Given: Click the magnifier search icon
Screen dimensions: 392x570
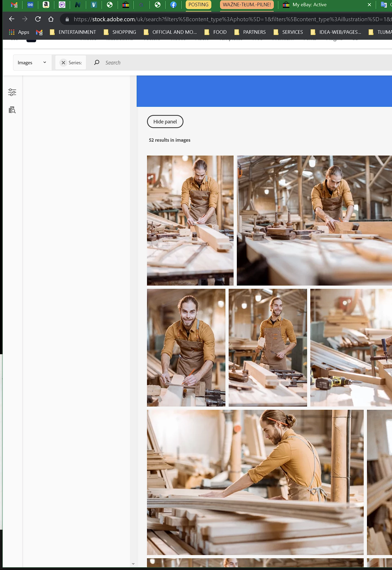Looking at the screenshot, I should [x=97, y=62].
